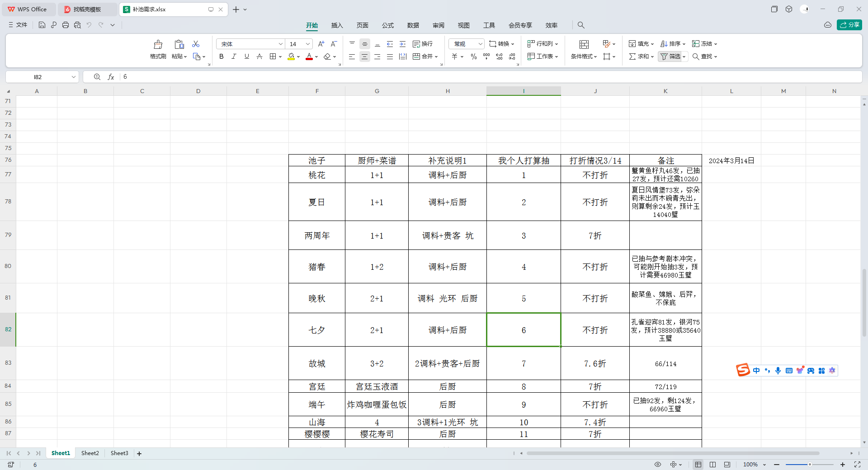Toggle middle vertical alignment
Screen dimensions: 868x470
(365, 44)
